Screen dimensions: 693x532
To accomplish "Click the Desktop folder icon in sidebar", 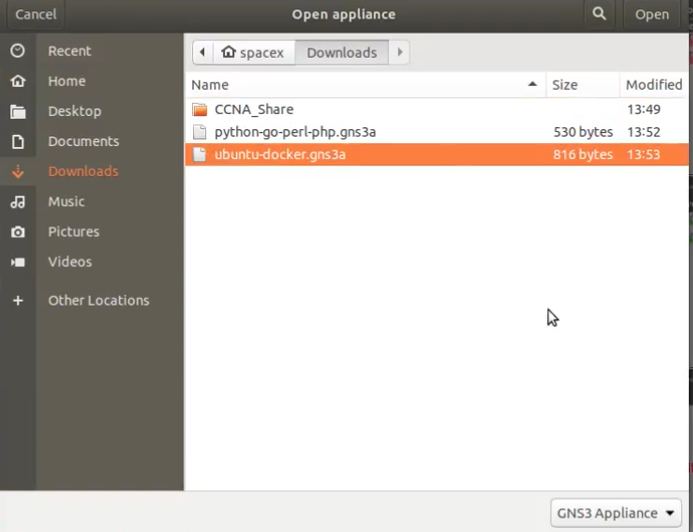I will coord(18,111).
